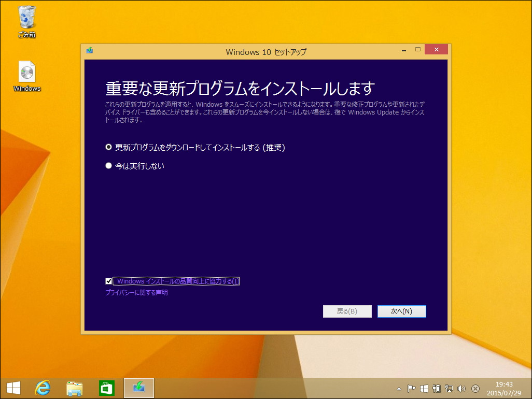Screen dimensions: 532x399
Task: Click the setup icon in the dialog title bar
Action: pyautogui.click(x=89, y=51)
